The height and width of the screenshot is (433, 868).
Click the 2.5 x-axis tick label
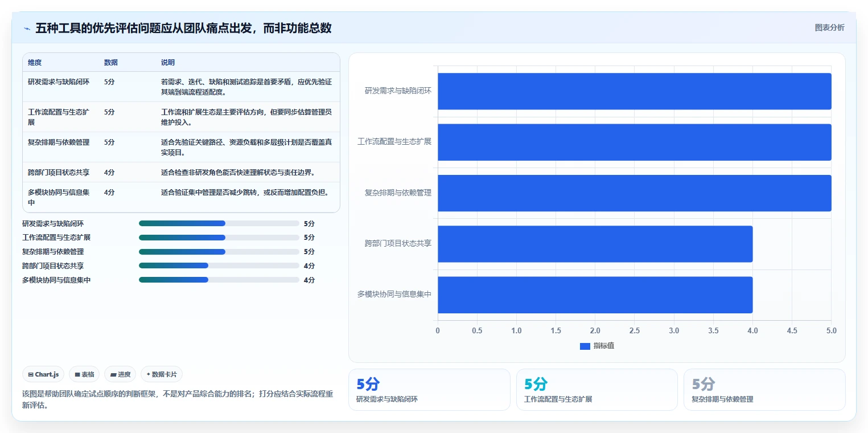(634, 330)
